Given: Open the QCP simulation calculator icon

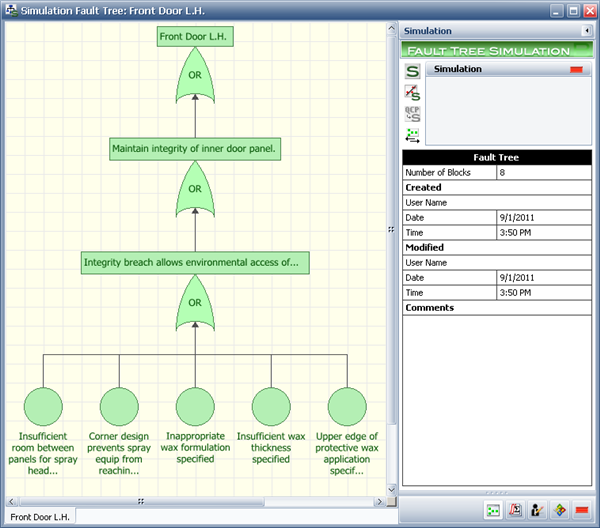Looking at the screenshot, I should point(412,114).
